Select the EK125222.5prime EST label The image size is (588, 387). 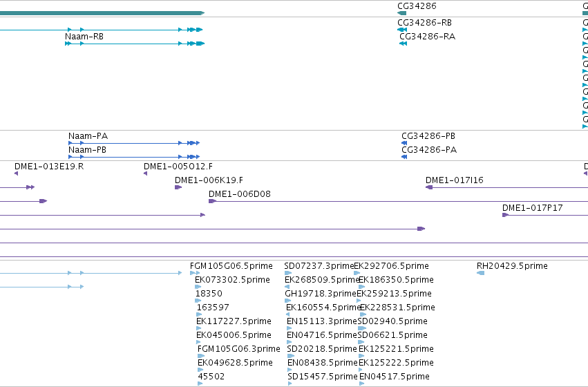pyautogui.click(x=396, y=363)
